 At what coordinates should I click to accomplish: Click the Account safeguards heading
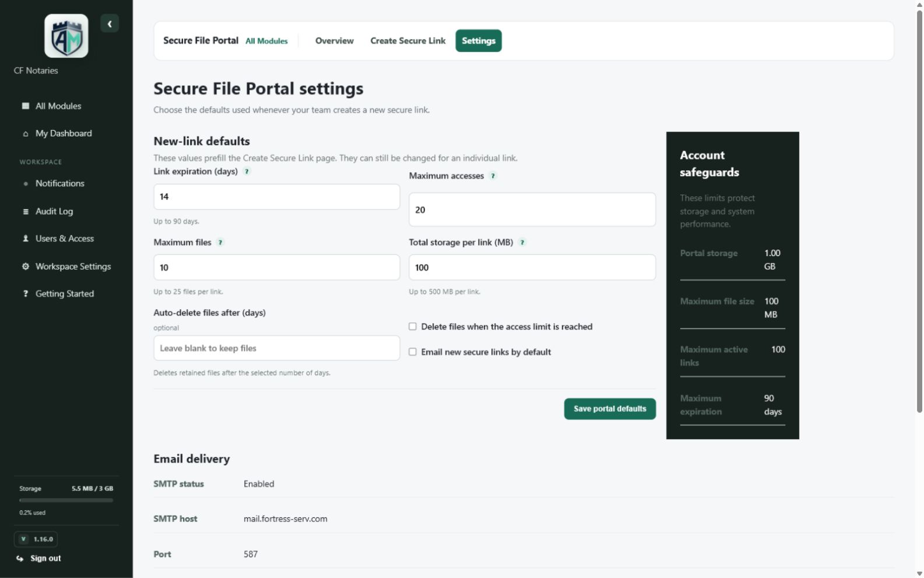[x=709, y=164]
